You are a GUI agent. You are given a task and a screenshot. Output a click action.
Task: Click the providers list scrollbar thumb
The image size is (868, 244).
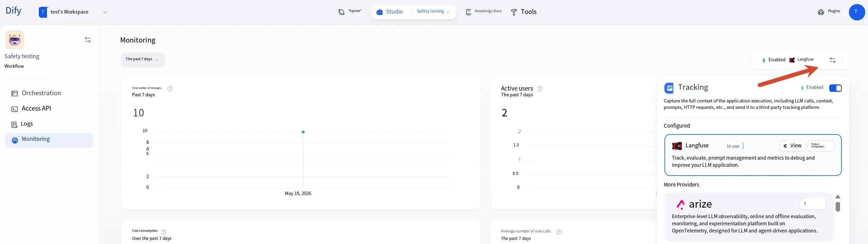pos(838,207)
